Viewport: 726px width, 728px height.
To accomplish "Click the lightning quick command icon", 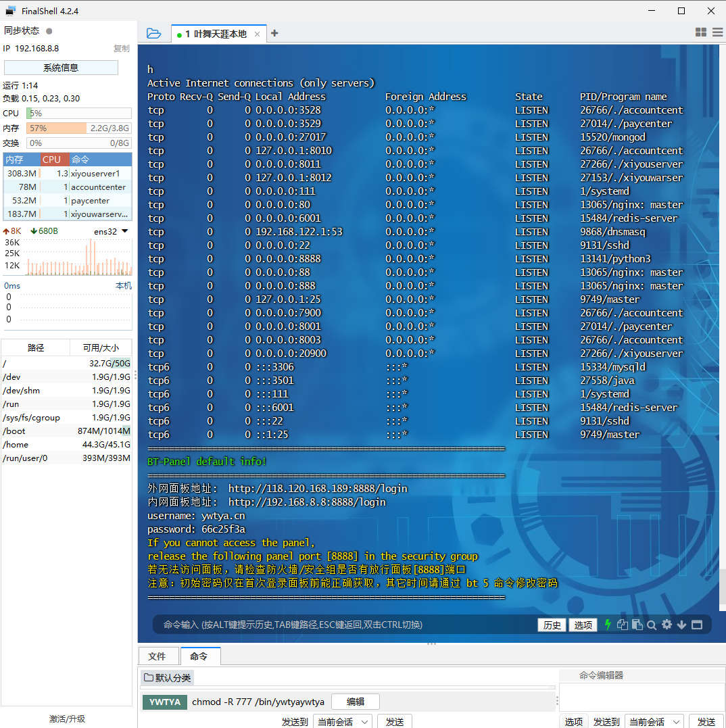I will coord(608,625).
